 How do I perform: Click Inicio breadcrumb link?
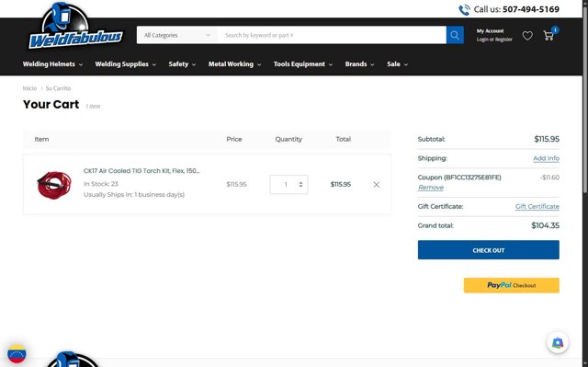tap(29, 88)
